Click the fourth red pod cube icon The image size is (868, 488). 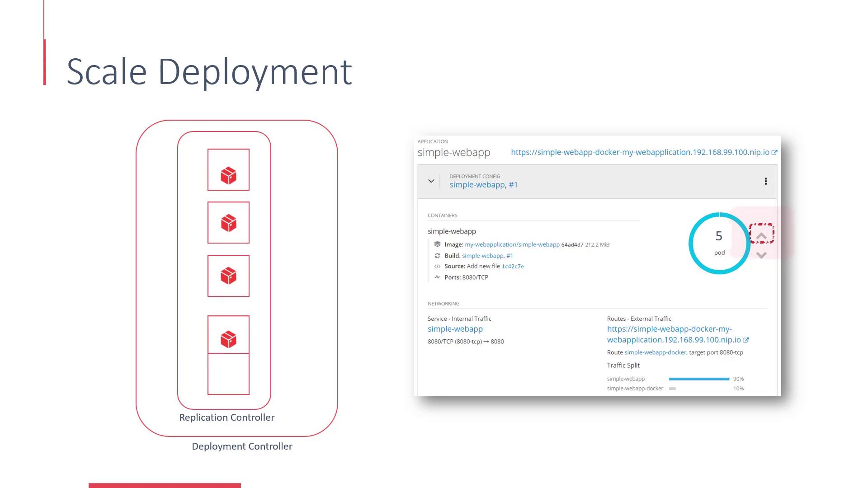click(x=228, y=339)
